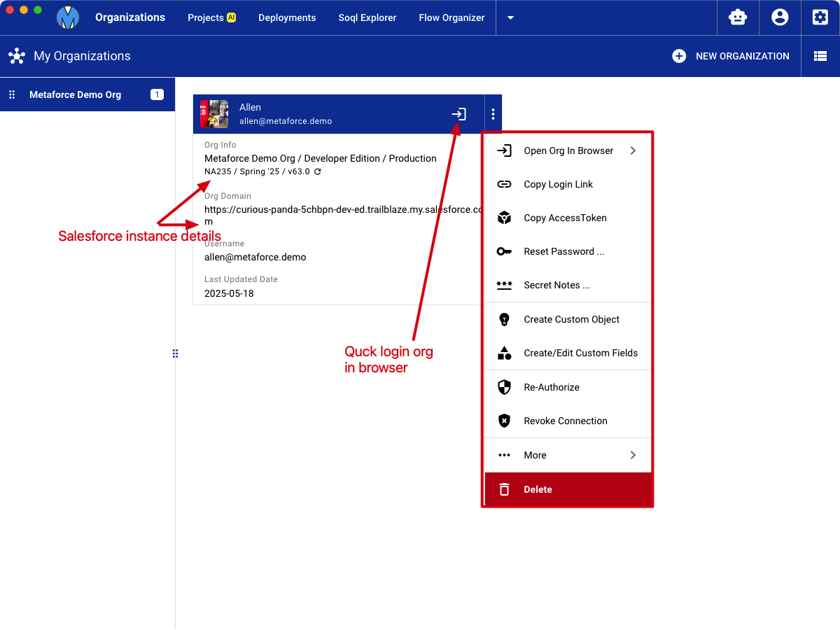Open the user account profile icon

point(780,17)
